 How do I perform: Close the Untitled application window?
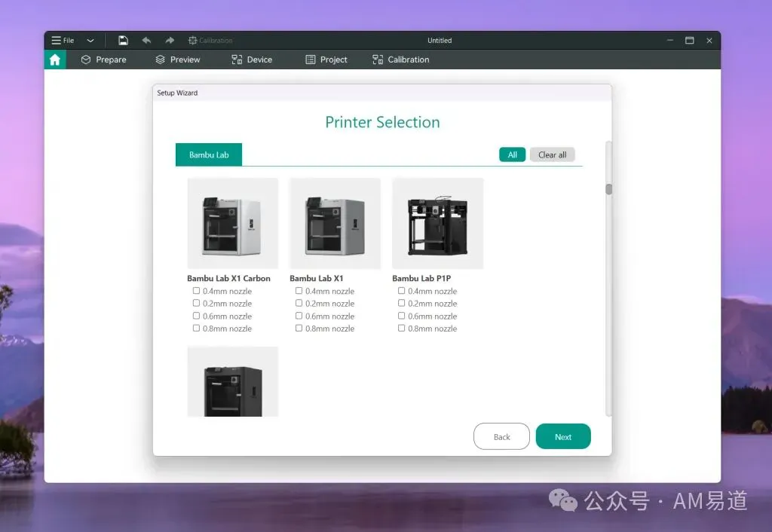pos(709,41)
